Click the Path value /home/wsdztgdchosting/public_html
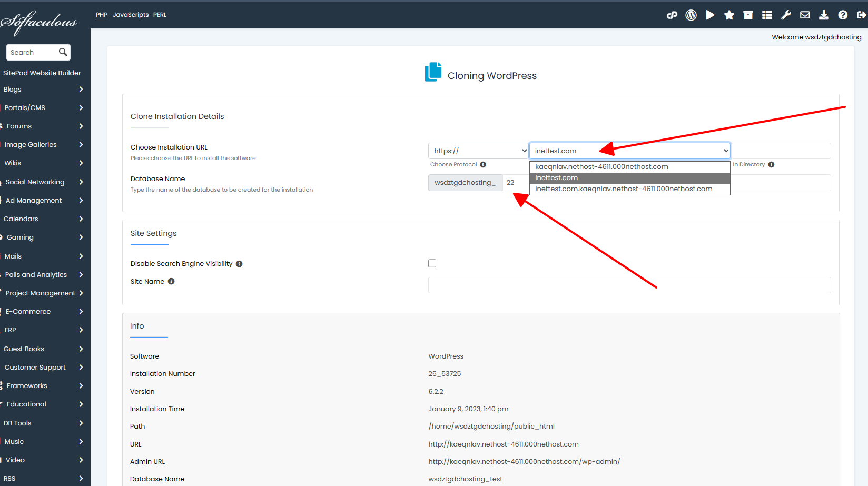This screenshot has height=486, width=868. click(491, 427)
